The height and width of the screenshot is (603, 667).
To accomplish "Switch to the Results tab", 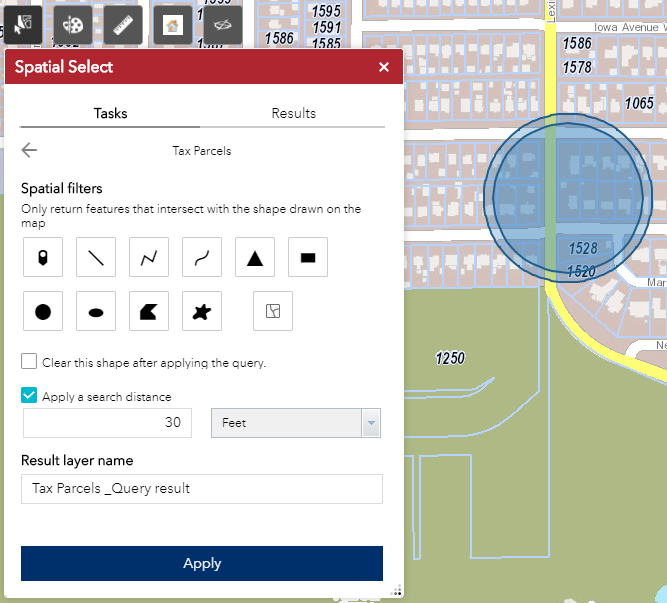I will pos(294,113).
